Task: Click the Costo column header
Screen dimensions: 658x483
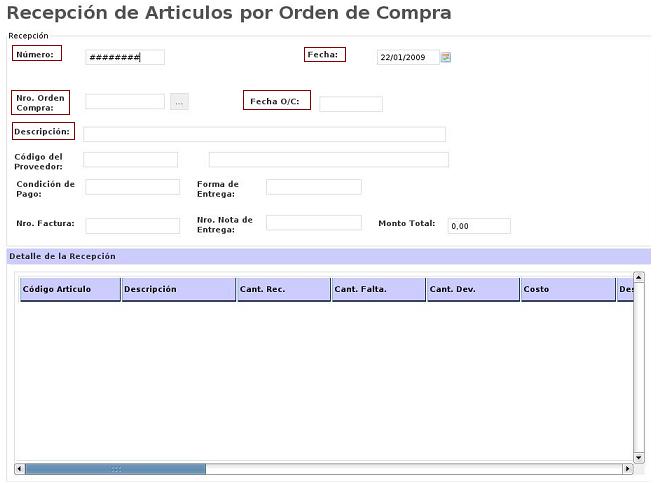Action: tap(567, 289)
